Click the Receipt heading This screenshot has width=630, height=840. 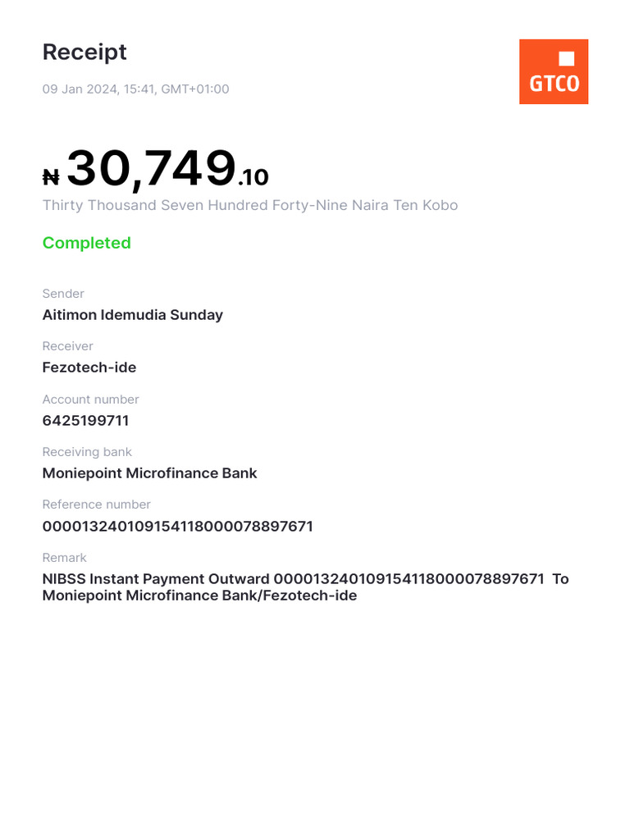(84, 52)
